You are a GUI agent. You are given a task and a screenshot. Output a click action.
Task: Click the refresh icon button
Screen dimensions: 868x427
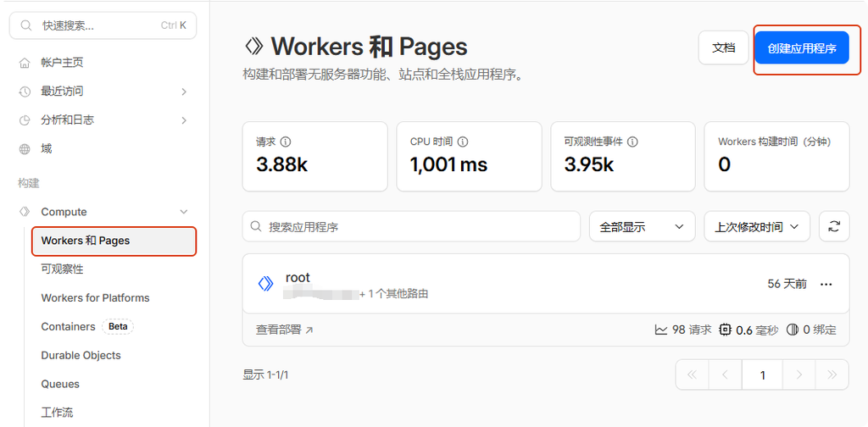coord(834,226)
